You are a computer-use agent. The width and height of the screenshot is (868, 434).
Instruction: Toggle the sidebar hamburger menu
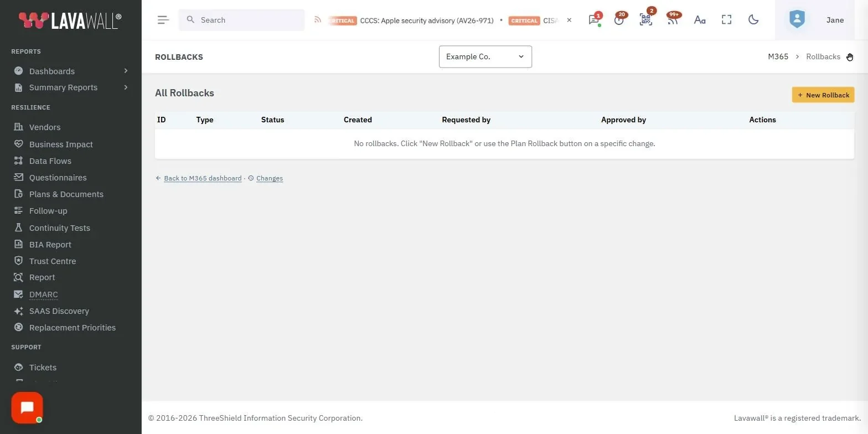point(163,20)
